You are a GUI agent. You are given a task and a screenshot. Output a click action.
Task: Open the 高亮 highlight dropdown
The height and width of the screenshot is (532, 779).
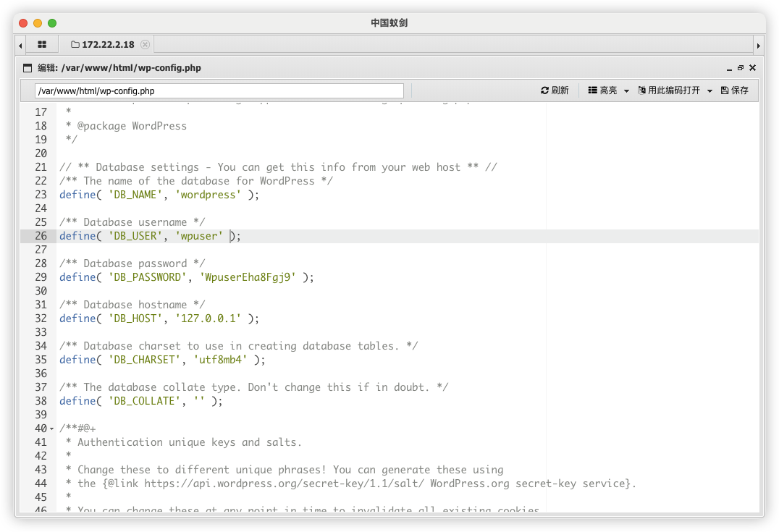[609, 90]
